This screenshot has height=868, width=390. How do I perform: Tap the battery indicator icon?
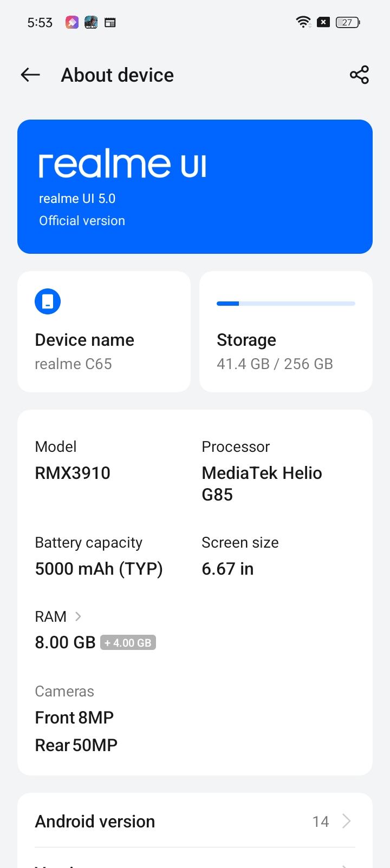pos(348,22)
